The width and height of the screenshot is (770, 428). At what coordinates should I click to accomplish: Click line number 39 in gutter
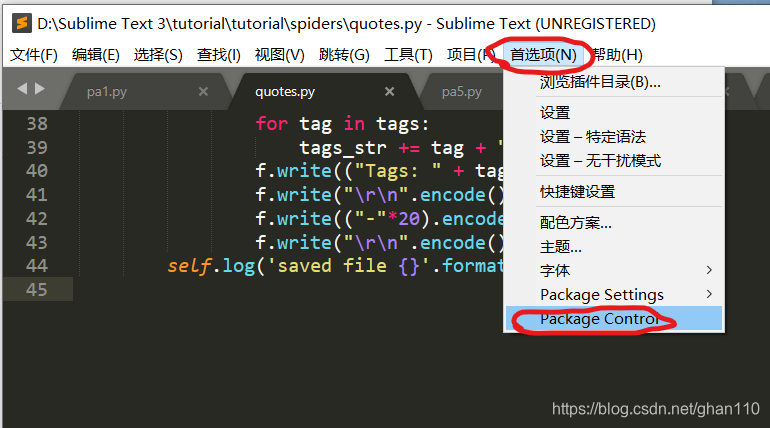pyautogui.click(x=37, y=147)
